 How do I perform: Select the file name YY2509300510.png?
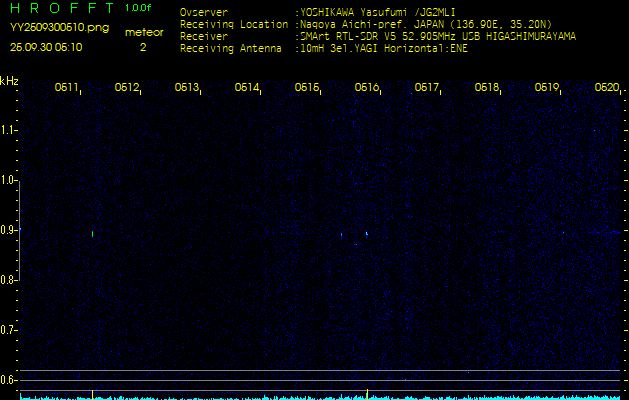coord(59,28)
